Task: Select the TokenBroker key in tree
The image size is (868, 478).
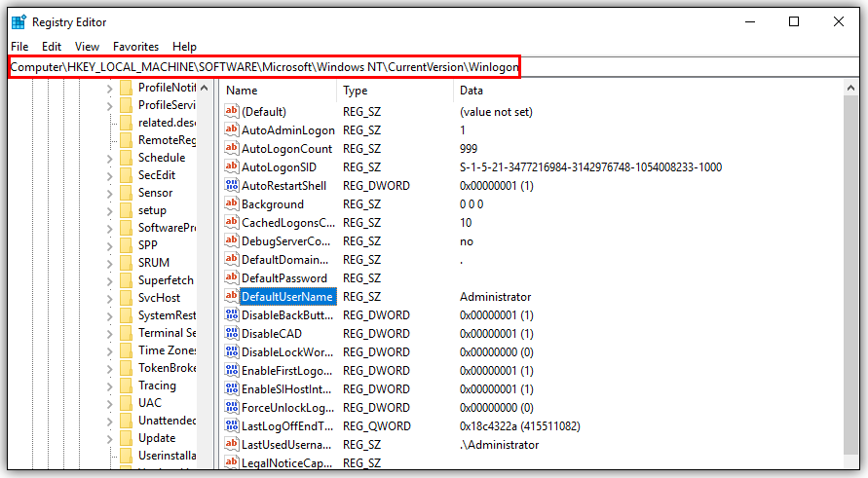Action: point(168,368)
